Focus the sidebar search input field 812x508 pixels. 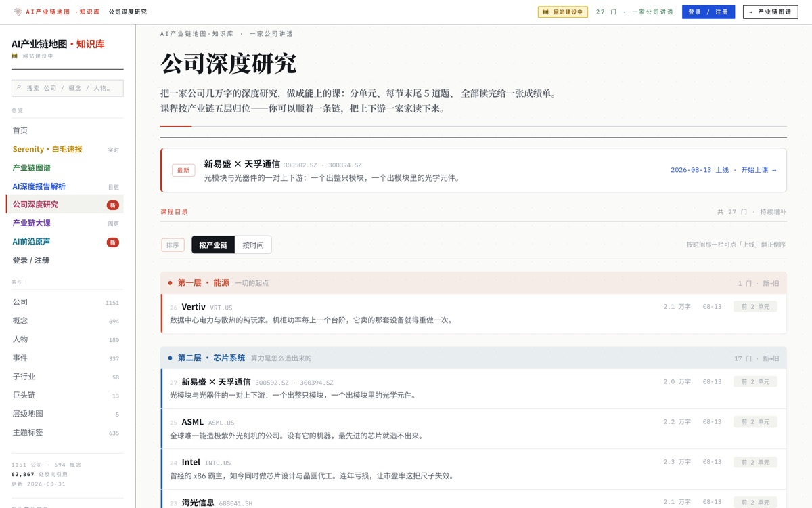coord(68,88)
